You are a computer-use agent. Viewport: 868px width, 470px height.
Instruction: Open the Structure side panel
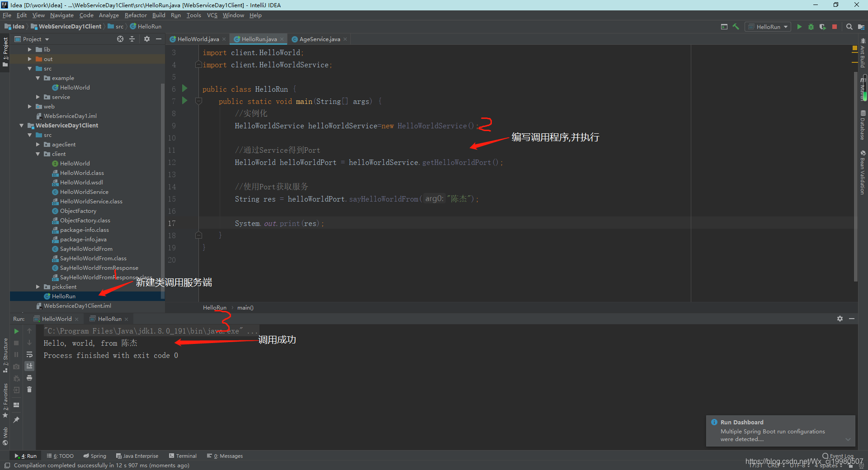[5, 355]
